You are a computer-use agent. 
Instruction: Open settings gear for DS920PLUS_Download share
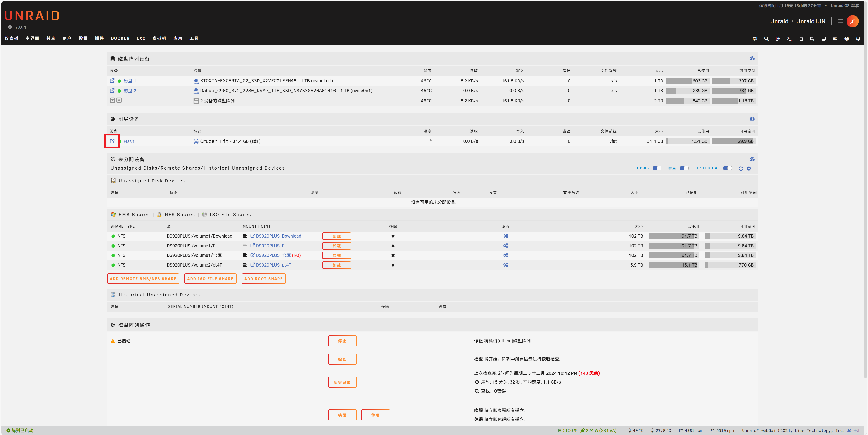505,236
